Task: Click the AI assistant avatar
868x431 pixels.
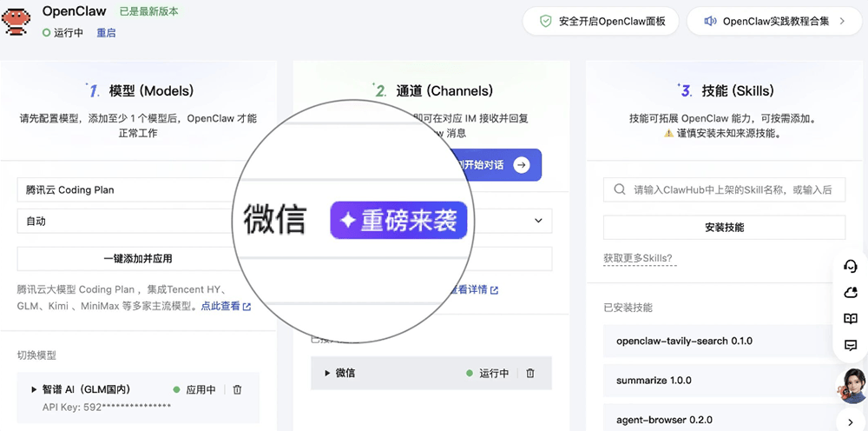Action: pos(850,386)
